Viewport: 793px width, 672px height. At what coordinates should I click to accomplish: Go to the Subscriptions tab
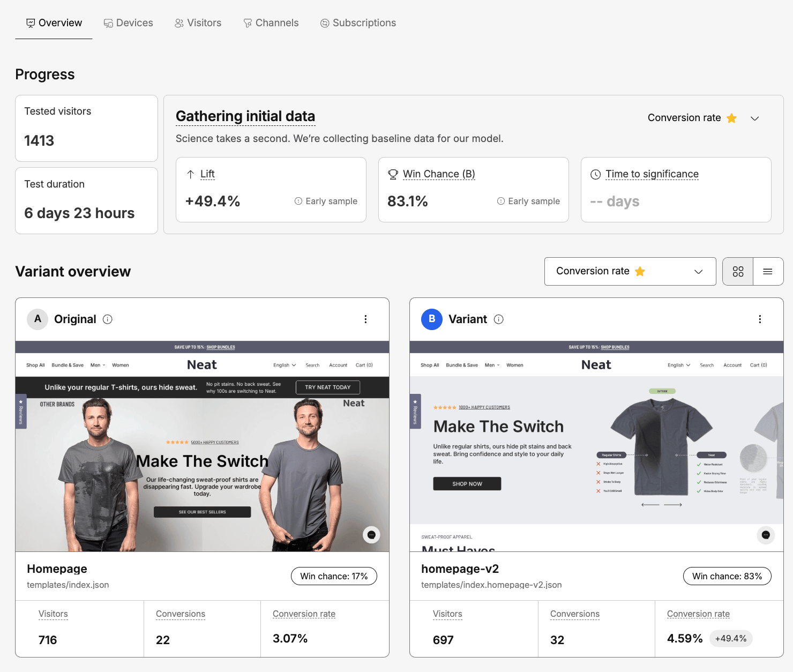pyautogui.click(x=358, y=23)
